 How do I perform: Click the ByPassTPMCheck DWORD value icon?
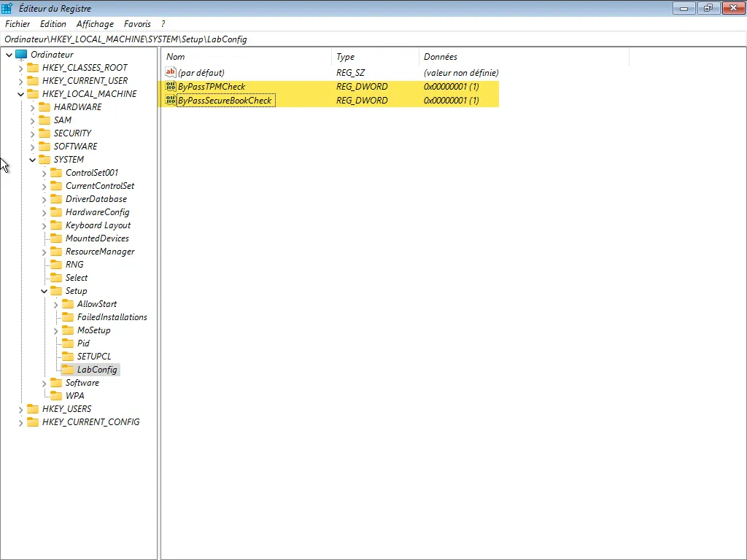click(x=171, y=87)
